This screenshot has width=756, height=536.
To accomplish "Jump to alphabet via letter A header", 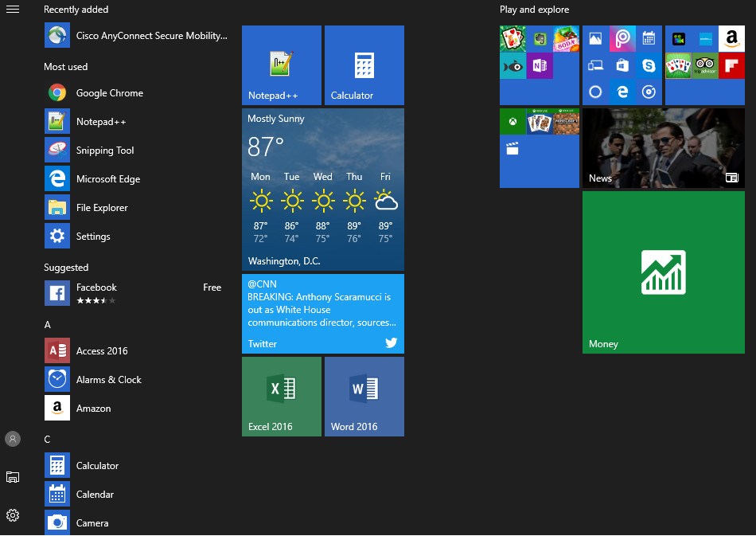I will (x=48, y=325).
